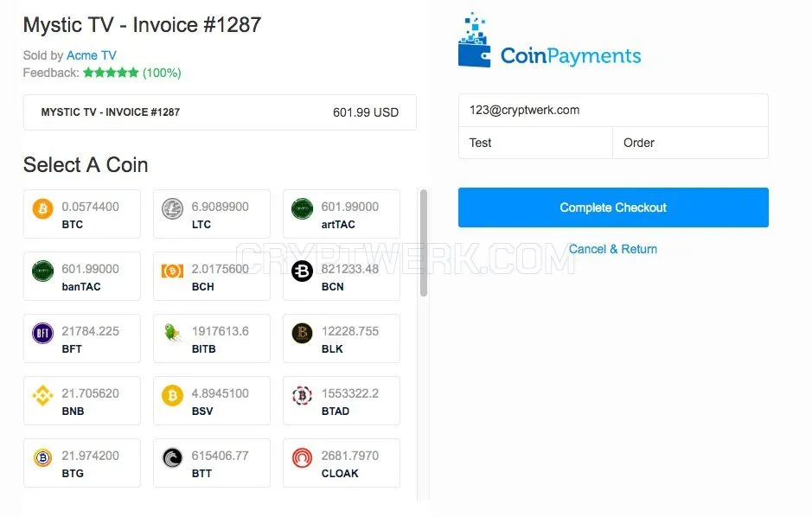Click the coin list vertical scrollbar
This screenshot has width=812, height=517.
(x=424, y=243)
